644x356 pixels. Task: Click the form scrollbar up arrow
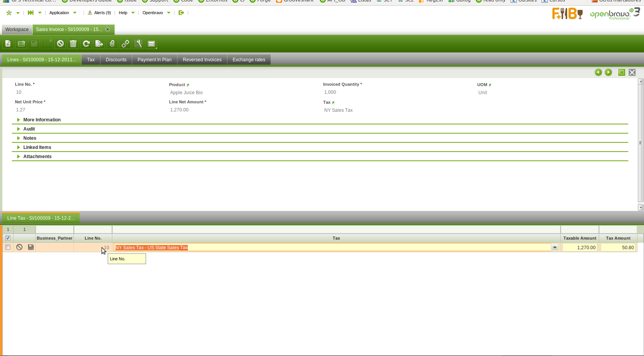tap(641, 82)
